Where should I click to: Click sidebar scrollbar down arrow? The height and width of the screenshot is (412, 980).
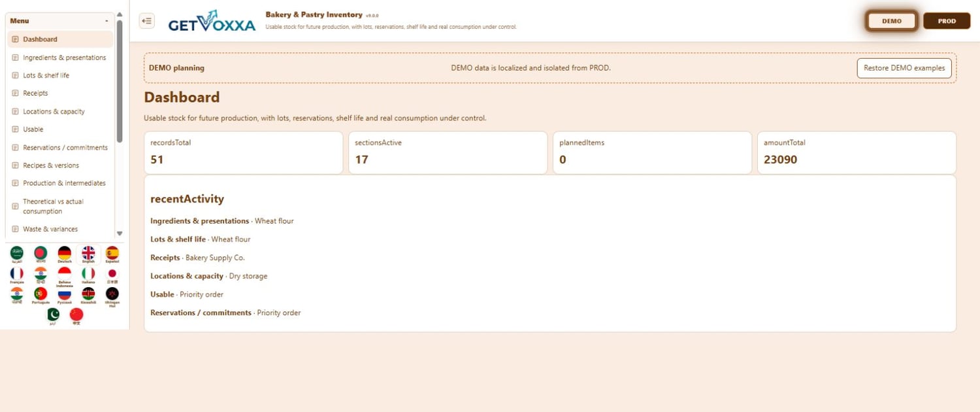click(120, 233)
